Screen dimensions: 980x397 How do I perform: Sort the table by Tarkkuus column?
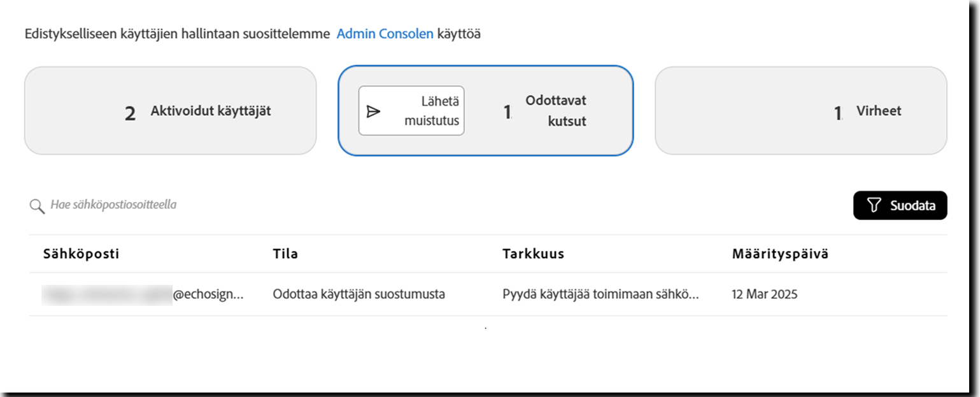point(532,253)
